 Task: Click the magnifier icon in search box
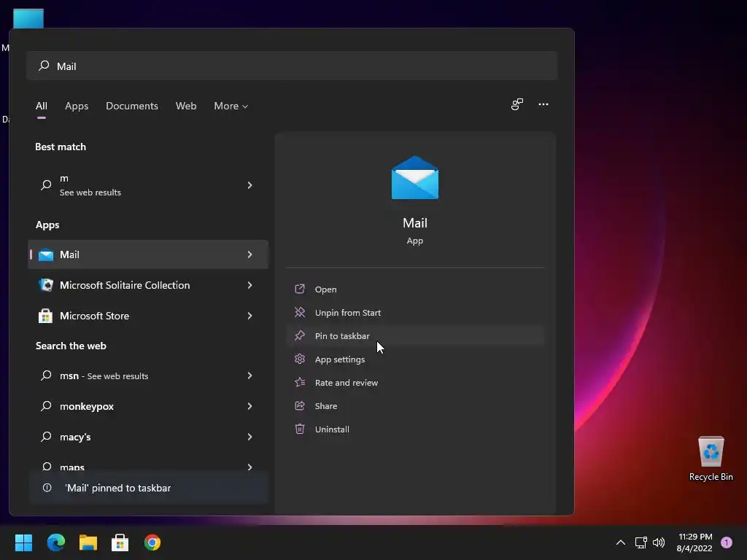pyautogui.click(x=44, y=66)
